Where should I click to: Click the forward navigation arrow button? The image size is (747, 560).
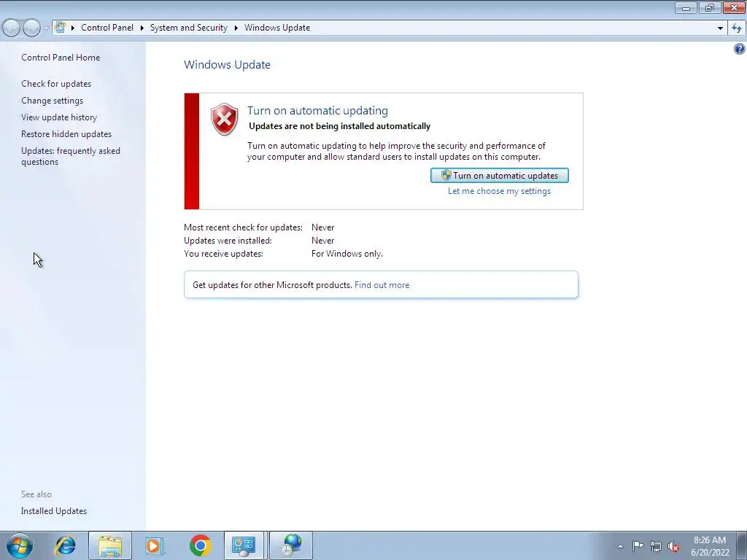31,28
